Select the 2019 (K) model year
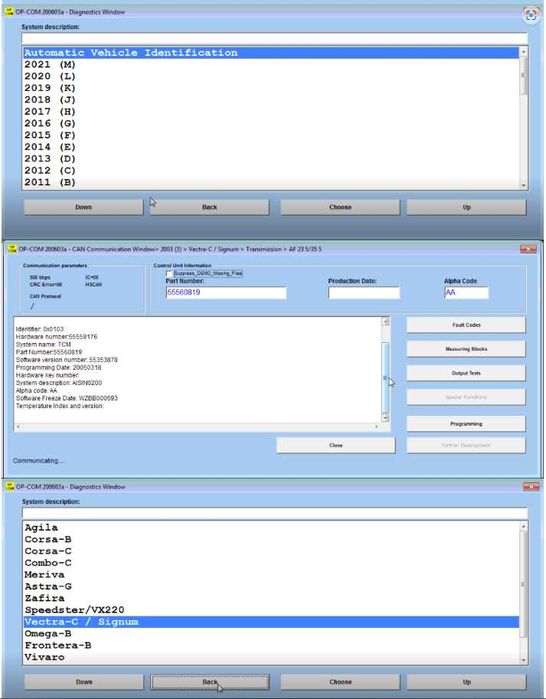This screenshot has height=699, width=546. (x=271, y=88)
